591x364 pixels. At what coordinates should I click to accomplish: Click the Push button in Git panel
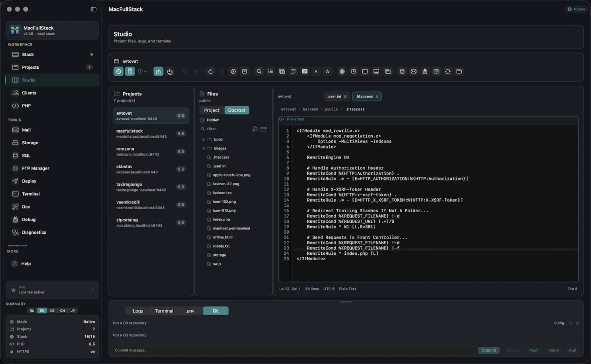534,350
